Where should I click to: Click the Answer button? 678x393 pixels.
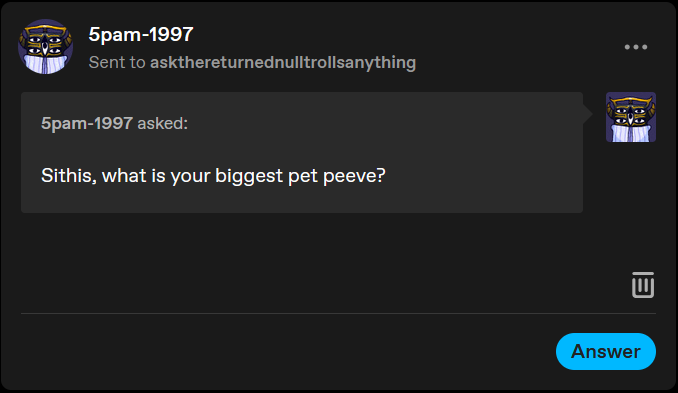click(605, 351)
